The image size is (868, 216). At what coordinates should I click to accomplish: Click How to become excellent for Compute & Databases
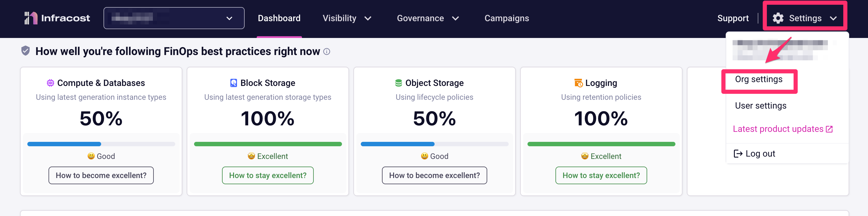[101, 175]
